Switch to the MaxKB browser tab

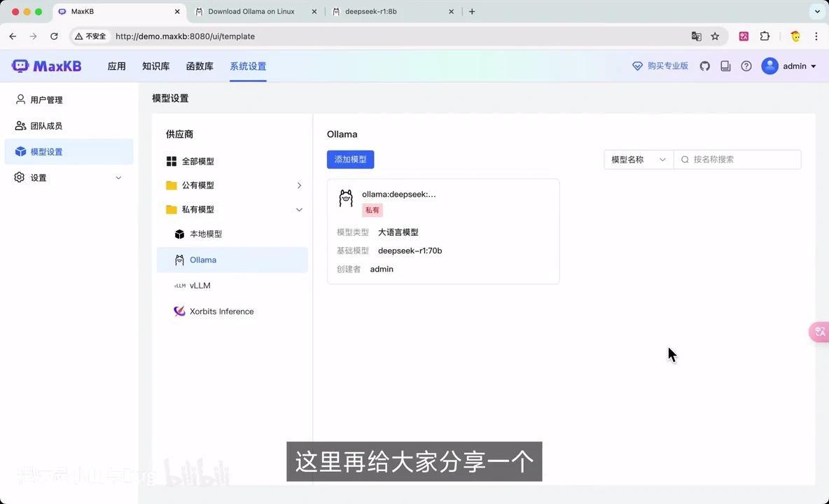82,11
